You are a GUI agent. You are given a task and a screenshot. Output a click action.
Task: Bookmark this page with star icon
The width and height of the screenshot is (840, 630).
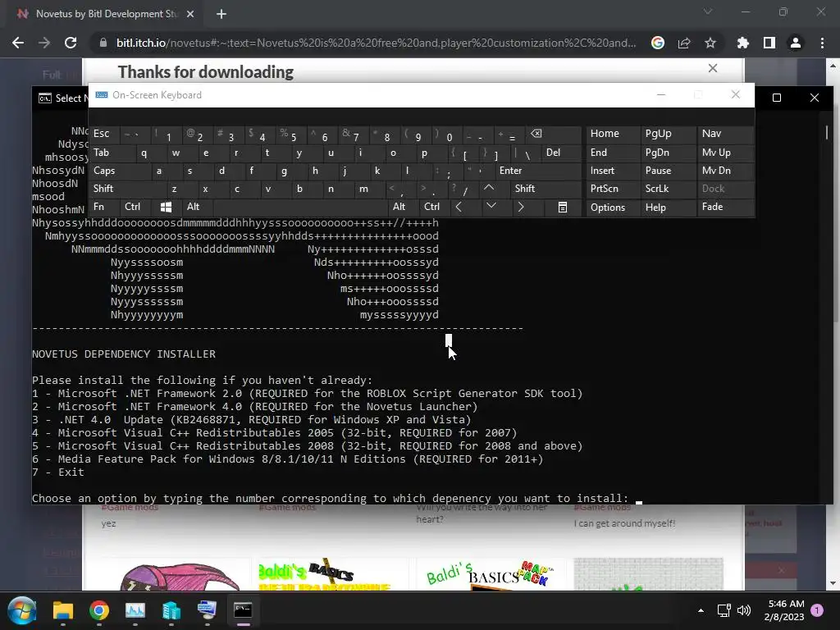point(710,43)
